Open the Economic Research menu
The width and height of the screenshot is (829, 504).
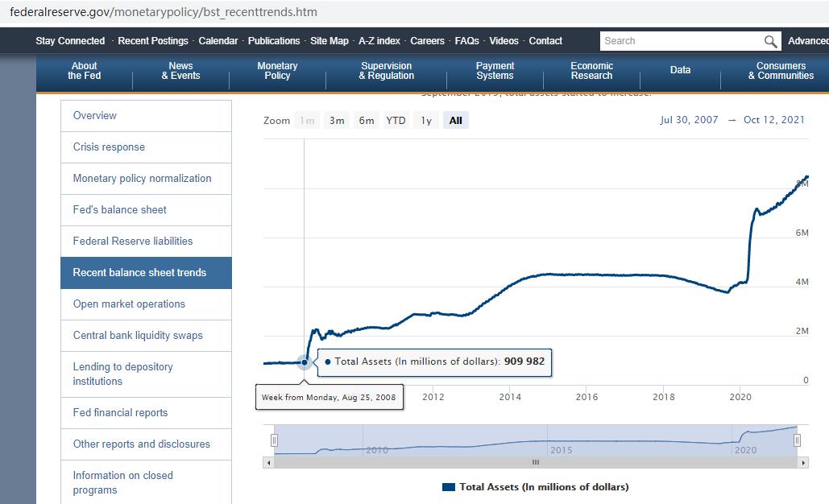tap(591, 71)
